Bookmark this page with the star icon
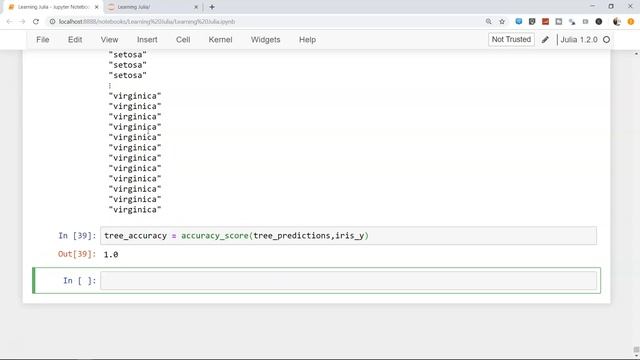The height and width of the screenshot is (360, 640). (502, 22)
